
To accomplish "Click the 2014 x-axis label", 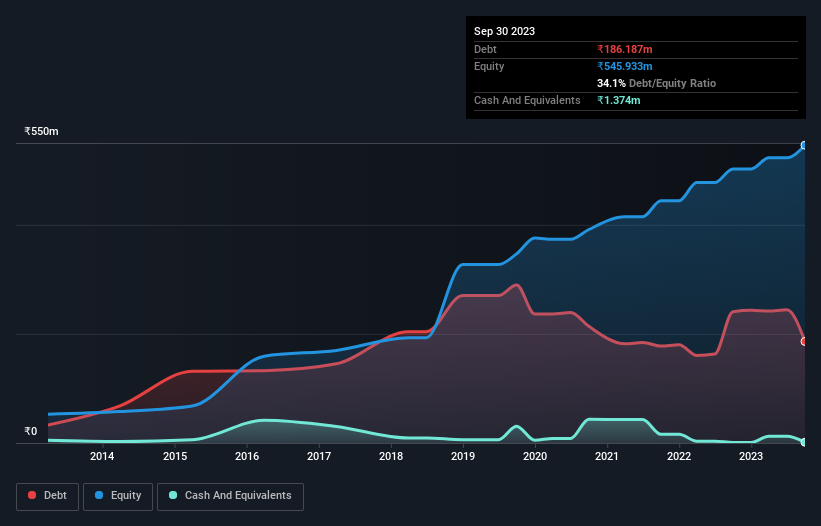I will 102,456.
